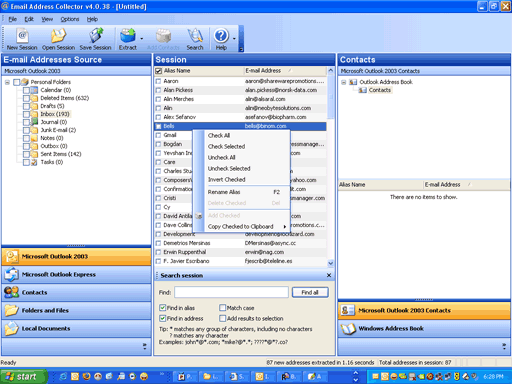Viewport: 512px width, 384px height.
Task: Collapse the Personal Folders tree node
Action: tap(7, 82)
